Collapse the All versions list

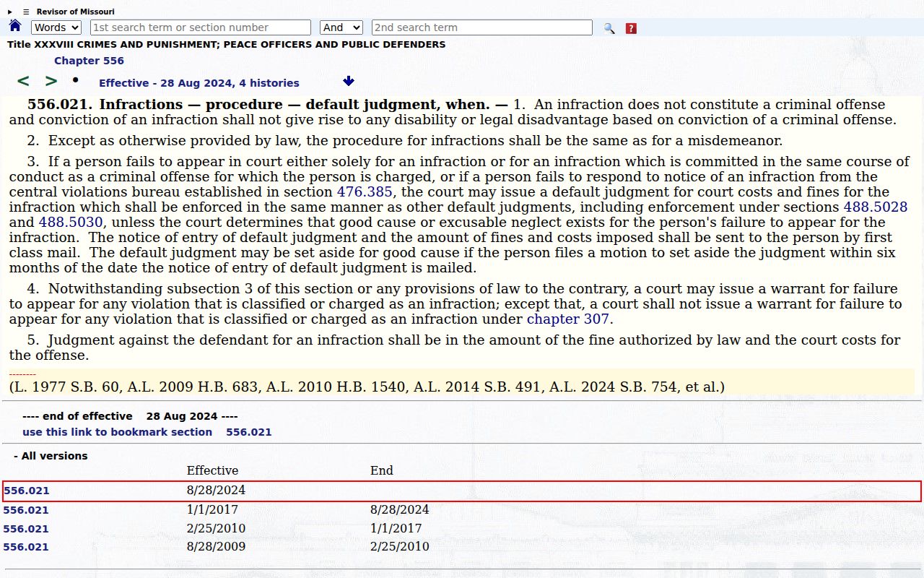click(x=51, y=456)
